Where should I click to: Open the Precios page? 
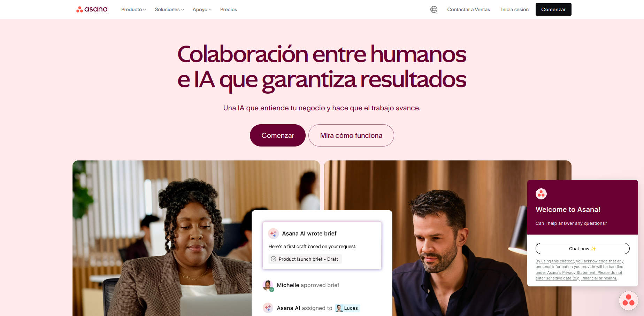click(229, 9)
